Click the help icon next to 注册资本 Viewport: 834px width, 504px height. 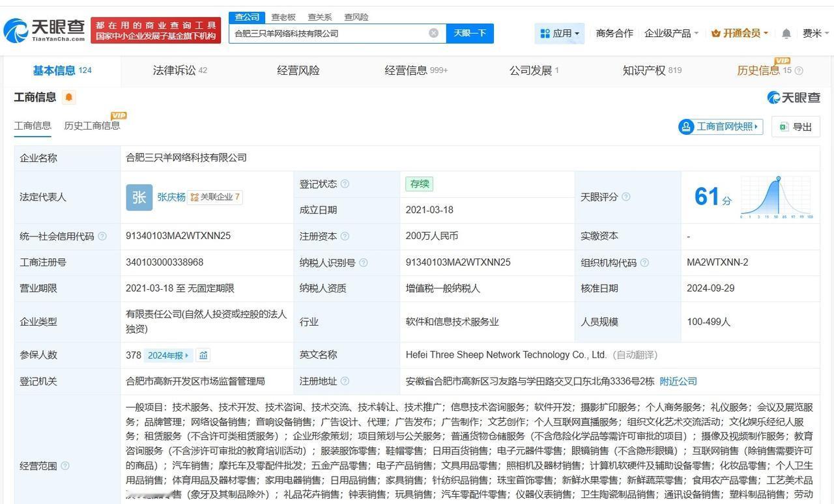pos(345,236)
